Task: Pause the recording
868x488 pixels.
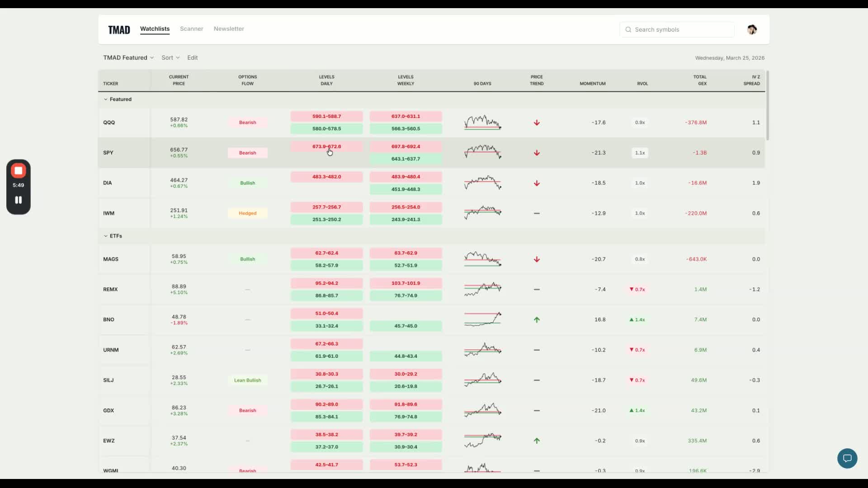Action: tap(19, 200)
